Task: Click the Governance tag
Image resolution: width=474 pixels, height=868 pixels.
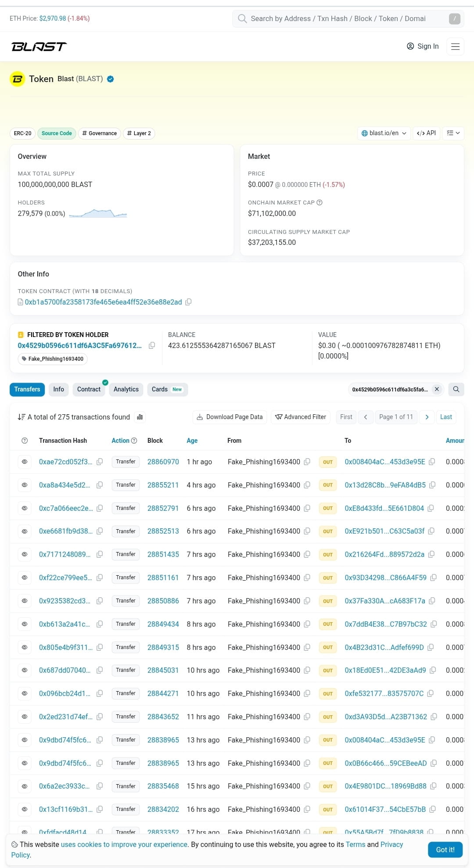Action: point(100,133)
